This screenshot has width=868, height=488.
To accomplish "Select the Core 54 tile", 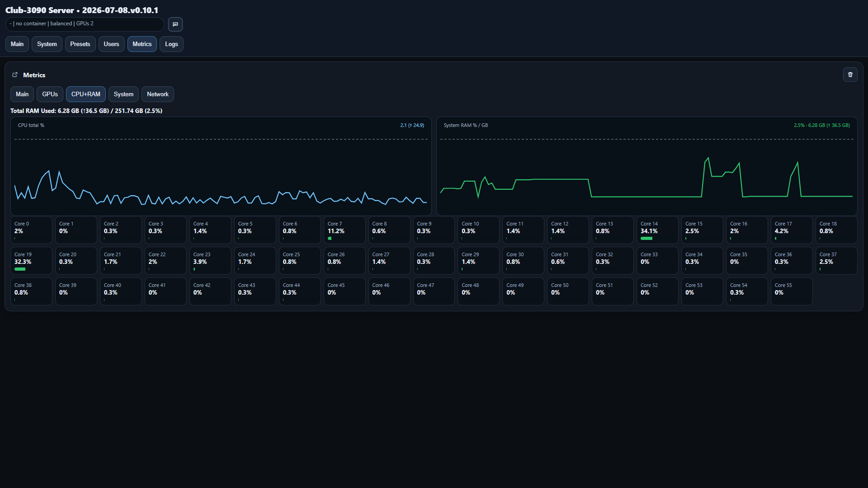I will coord(747,291).
